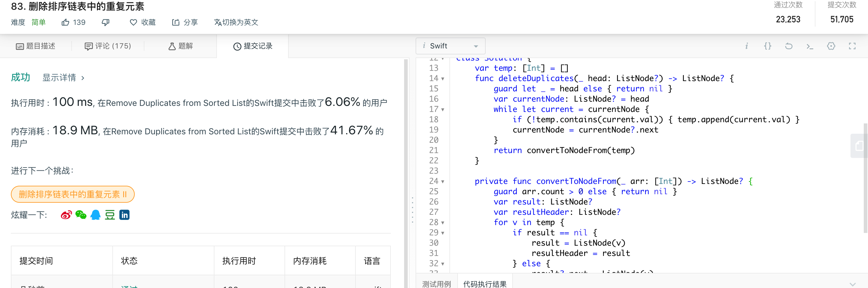Click the 成功 success status text

[x=21, y=77]
